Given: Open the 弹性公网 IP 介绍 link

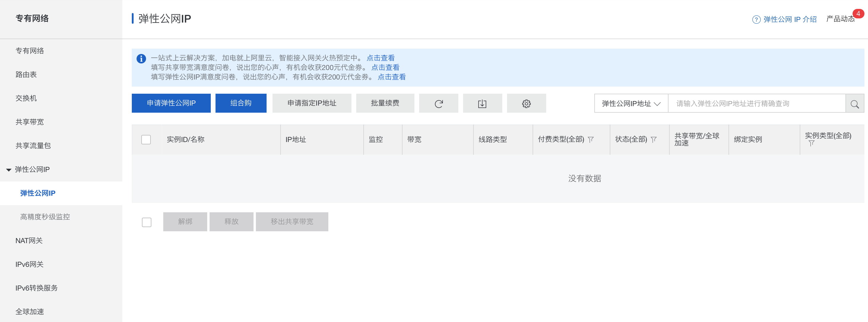Looking at the screenshot, I should click(x=790, y=20).
